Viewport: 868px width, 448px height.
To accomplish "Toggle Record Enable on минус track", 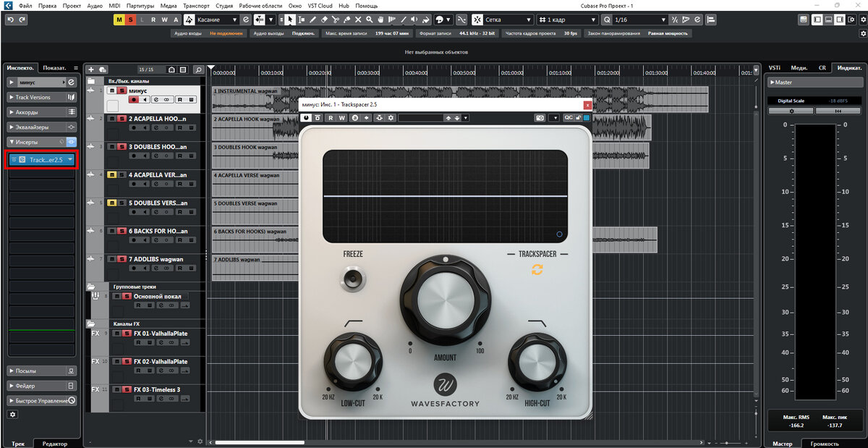I will (x=134, y=100).
